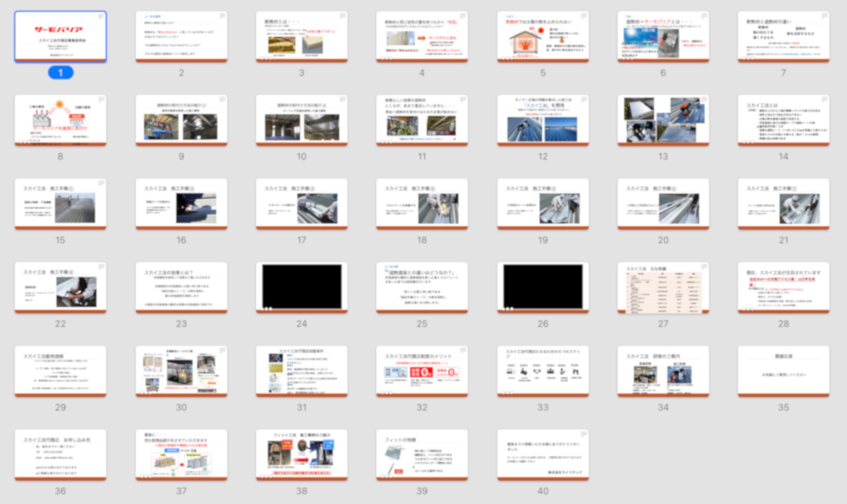
Task: Click the notes icon on slide 40
Action: point(584,434)
